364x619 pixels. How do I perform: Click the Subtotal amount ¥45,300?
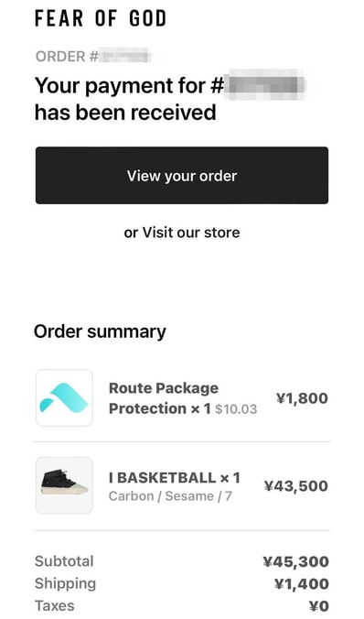click(296, 561)
